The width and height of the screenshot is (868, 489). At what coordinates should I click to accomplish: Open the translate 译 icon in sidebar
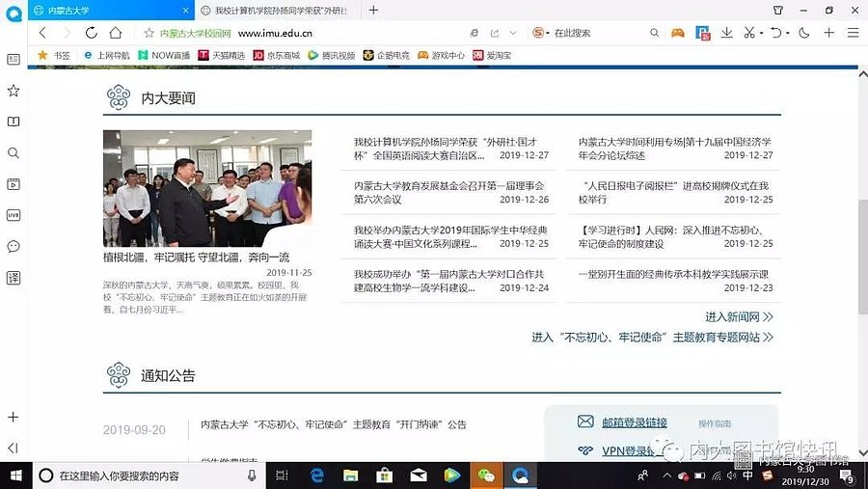[x=14, y=278]
